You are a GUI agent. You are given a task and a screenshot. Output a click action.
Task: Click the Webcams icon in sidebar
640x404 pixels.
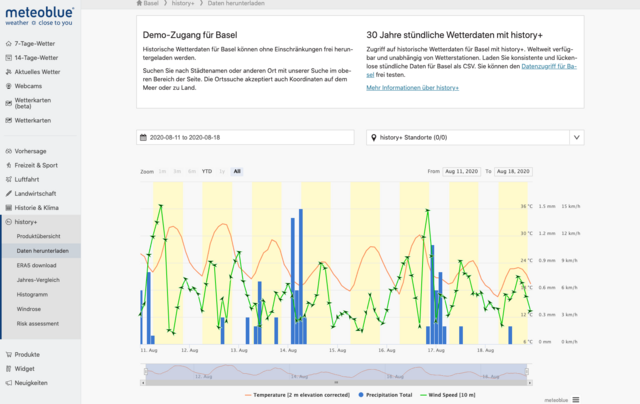pyautogui.click(x=9, y=86)
